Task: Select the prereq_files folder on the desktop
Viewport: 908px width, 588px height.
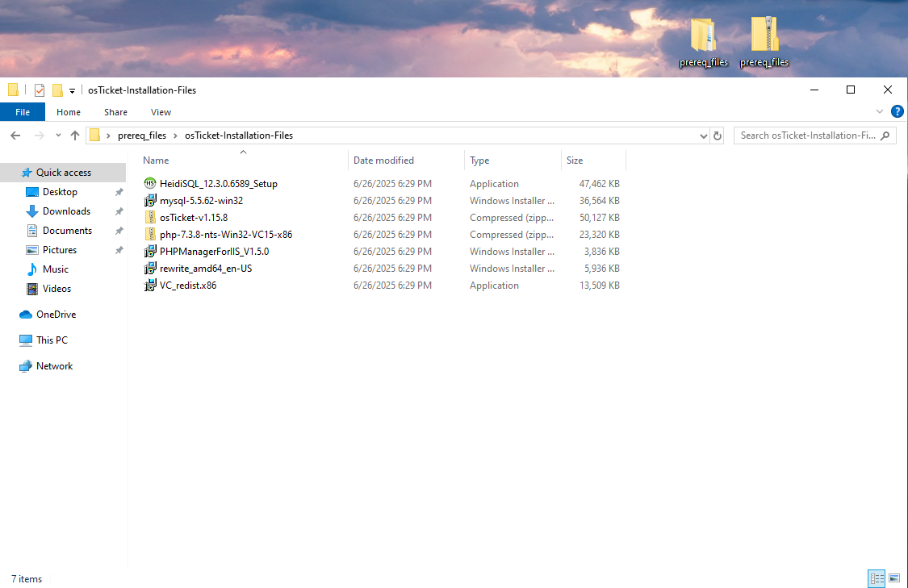Action: (704, 42)
